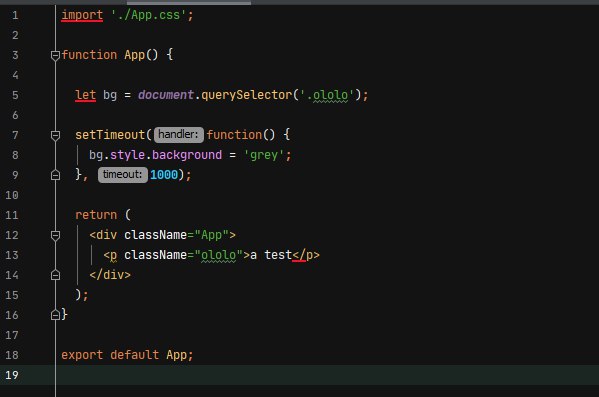
Task: Click the fold end marker on line 16
Action: click(55, 315)
